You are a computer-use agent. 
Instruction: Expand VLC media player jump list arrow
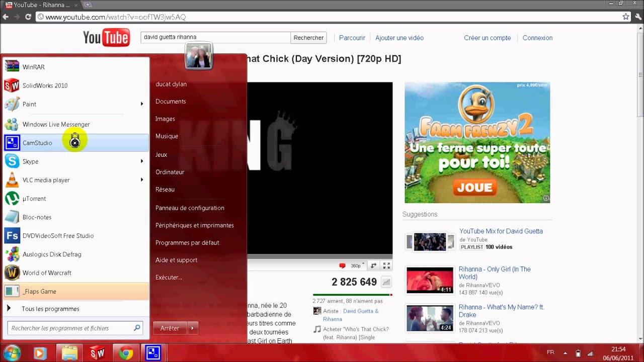142,180
